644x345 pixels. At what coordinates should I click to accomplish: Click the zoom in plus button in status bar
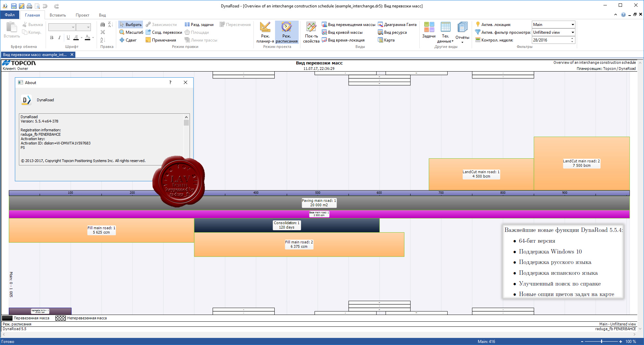coord(621,342)
